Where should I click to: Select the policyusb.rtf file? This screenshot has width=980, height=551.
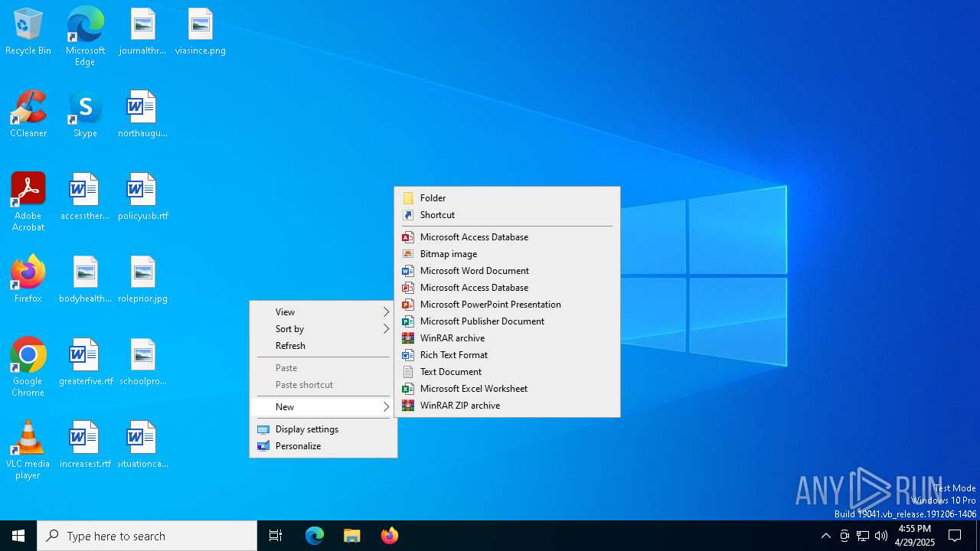tap(142, 197)
